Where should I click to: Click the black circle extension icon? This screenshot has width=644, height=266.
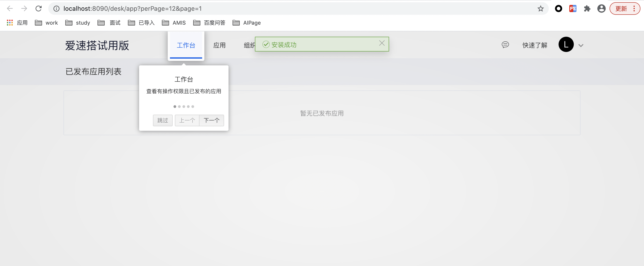click(559, 9)
